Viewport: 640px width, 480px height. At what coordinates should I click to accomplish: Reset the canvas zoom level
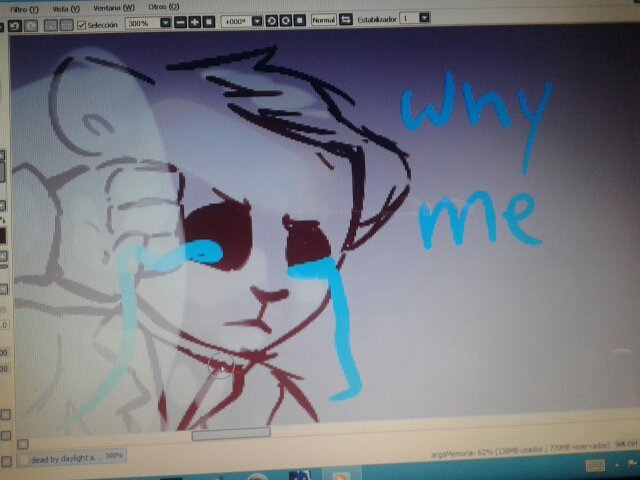tap(209, 21)
